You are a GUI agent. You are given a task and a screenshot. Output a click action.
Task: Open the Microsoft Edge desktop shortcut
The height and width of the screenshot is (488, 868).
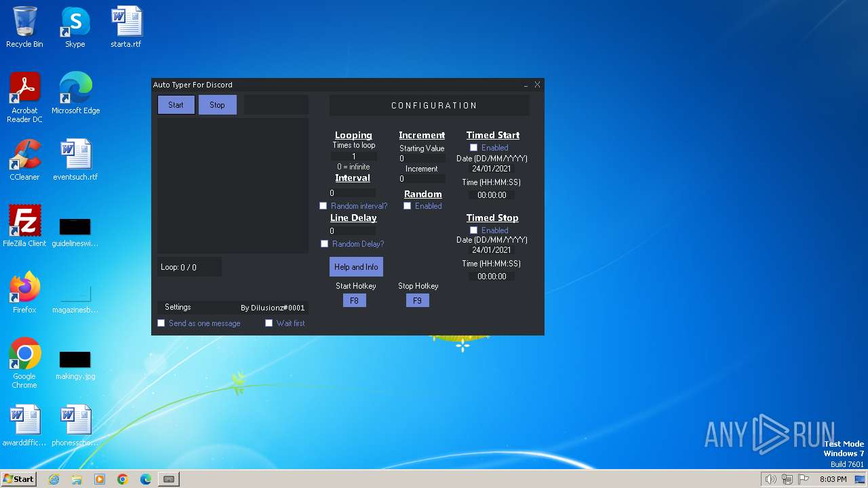tap(75, 93)
